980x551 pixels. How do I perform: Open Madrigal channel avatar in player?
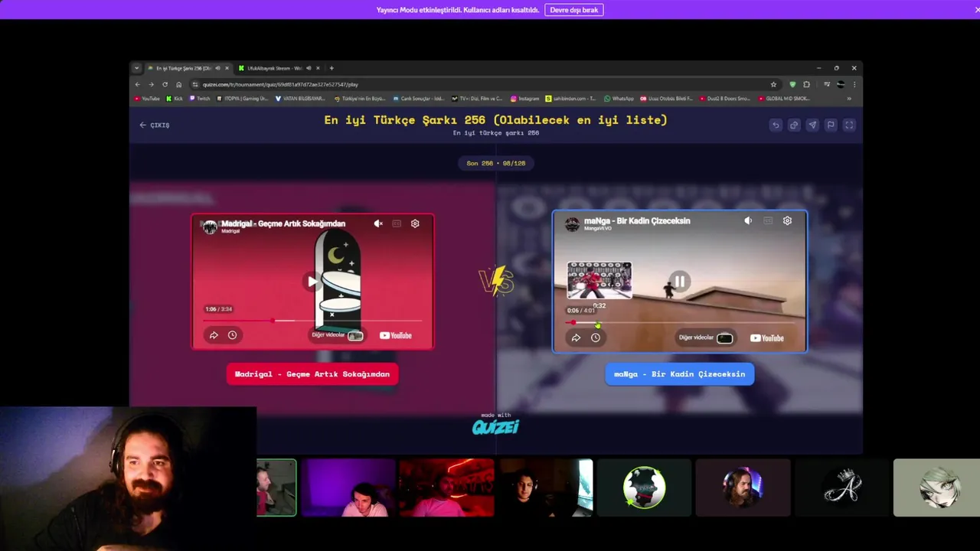click(x=210, y=227)
